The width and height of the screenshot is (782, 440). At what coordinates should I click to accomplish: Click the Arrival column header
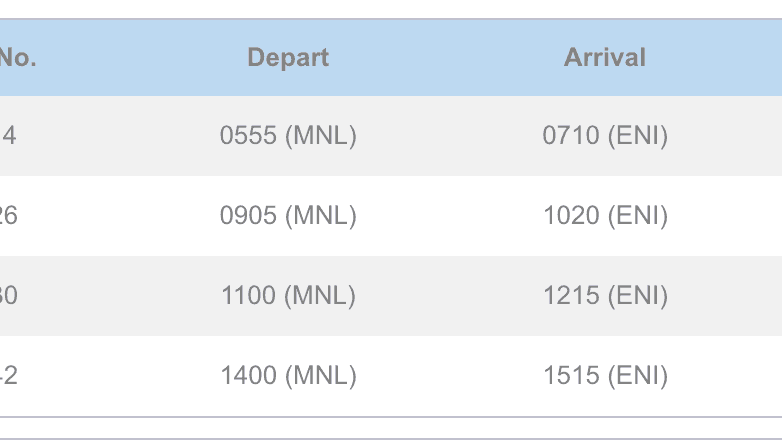coord(605,58)
